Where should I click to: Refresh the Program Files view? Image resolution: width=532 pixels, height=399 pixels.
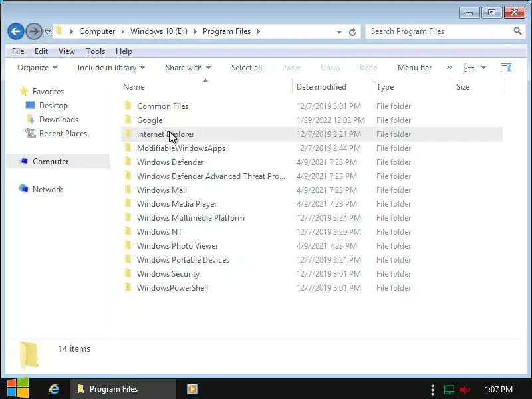click(x=352, y=32)
